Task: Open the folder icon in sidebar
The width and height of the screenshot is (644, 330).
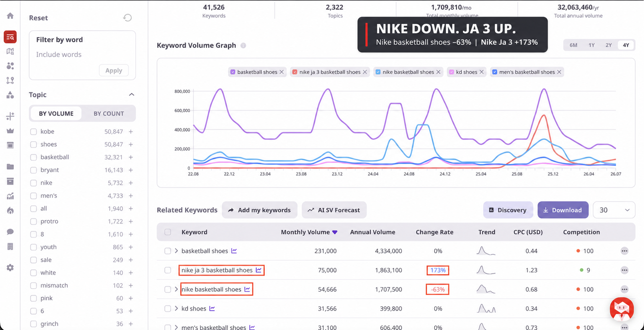Action: (10, 167)
